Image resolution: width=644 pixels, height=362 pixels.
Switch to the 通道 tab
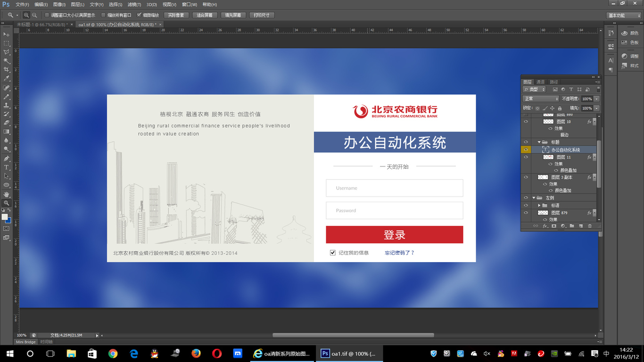[540, 82]
